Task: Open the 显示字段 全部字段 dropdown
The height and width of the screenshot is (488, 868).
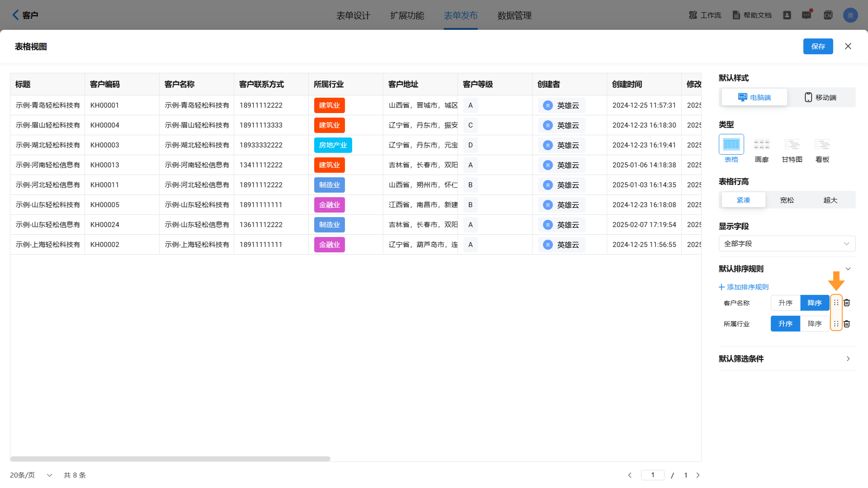Action: (x=787, y=244)
